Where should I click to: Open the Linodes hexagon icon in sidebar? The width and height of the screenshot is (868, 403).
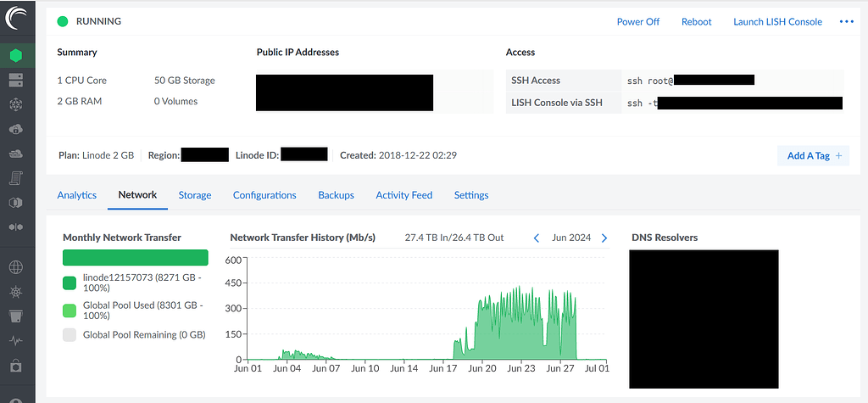(15, 56)
